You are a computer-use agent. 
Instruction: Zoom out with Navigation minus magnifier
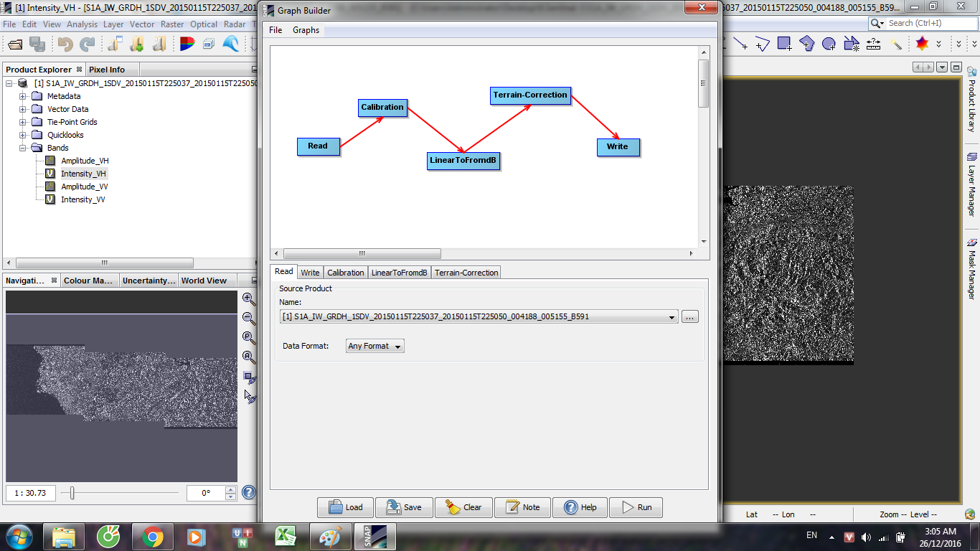click(x=249, y=319)
